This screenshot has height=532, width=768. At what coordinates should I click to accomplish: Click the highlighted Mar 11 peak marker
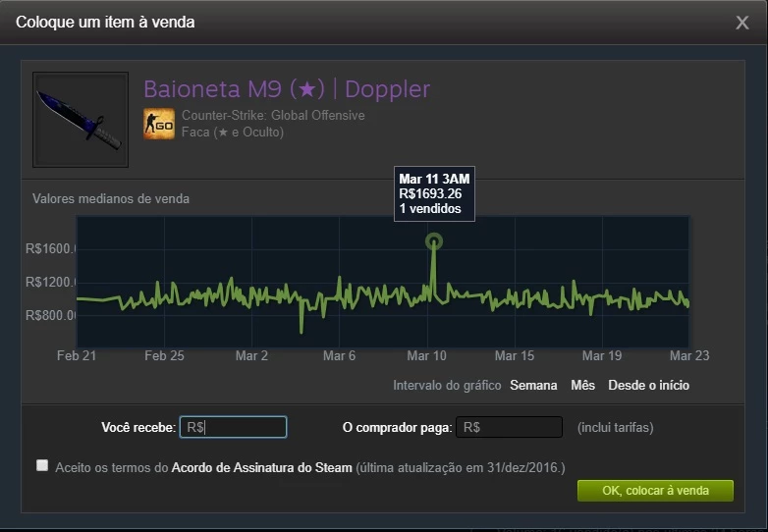coord(434,241)
